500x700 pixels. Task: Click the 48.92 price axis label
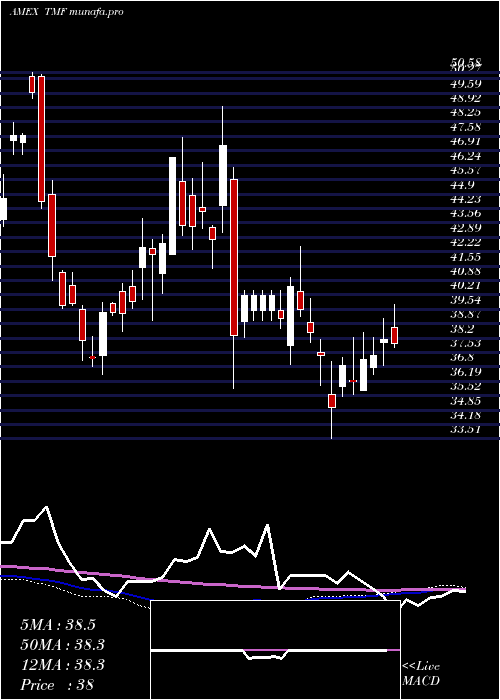point(465,98)
